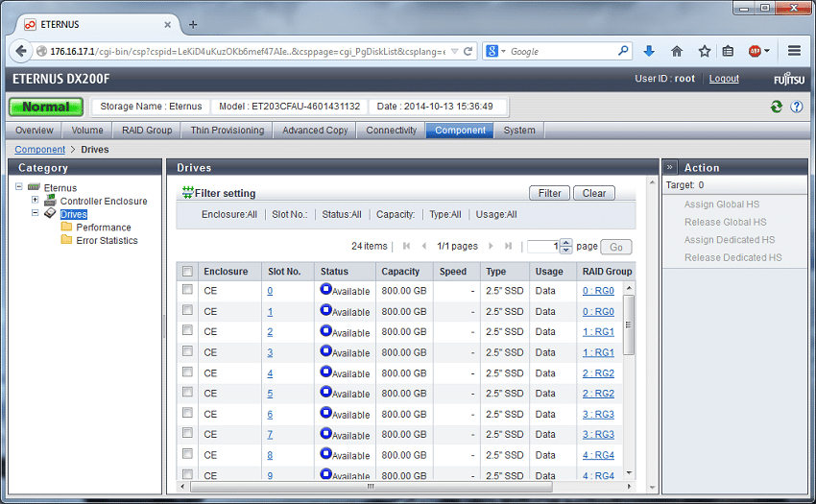Check the box for drive slot 4
This screenshot has height=504, width=816.
point(187,372)
